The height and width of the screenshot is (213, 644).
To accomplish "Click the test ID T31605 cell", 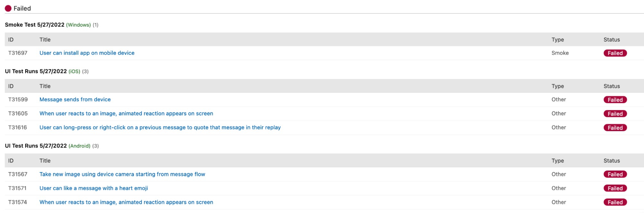I will [x=18, y=113].
